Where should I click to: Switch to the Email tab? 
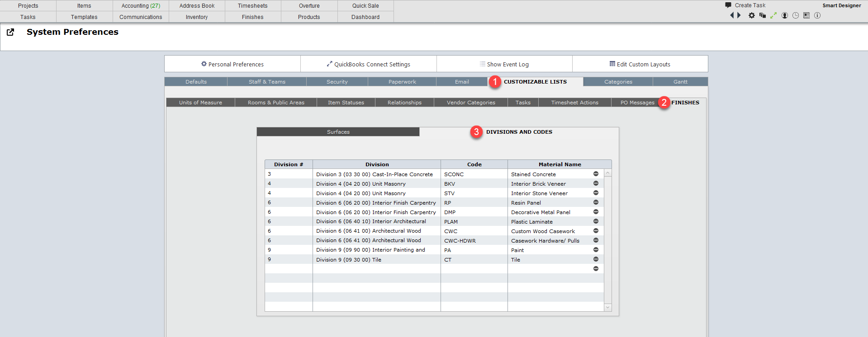point(462,82)
